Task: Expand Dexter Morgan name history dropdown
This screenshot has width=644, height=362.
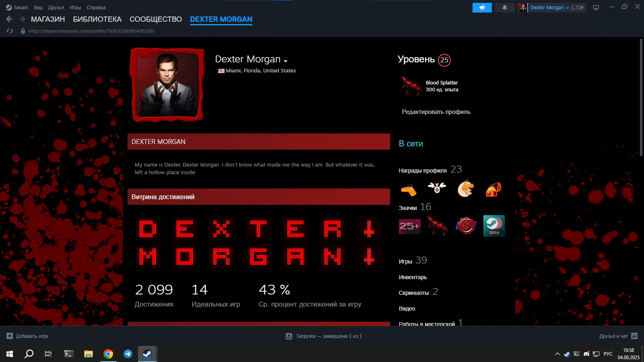Action: pyautogui.click(x=285, y=61)
